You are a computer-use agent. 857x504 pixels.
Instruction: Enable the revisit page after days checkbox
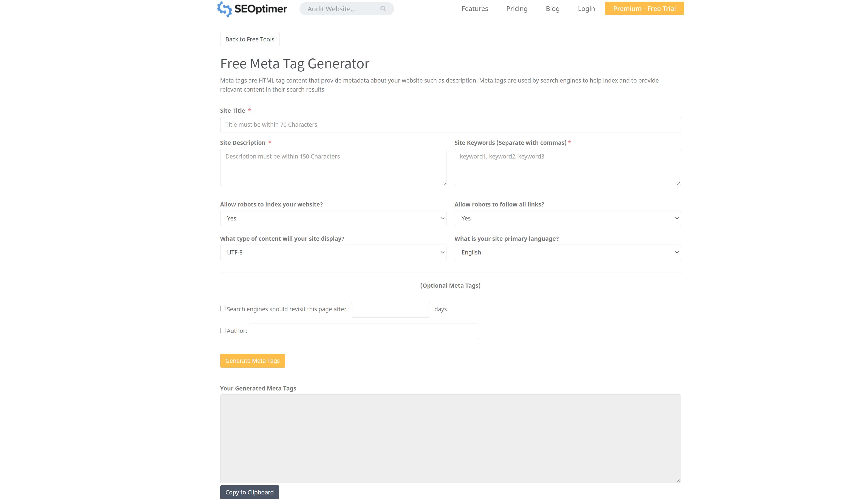click(223, 309)
